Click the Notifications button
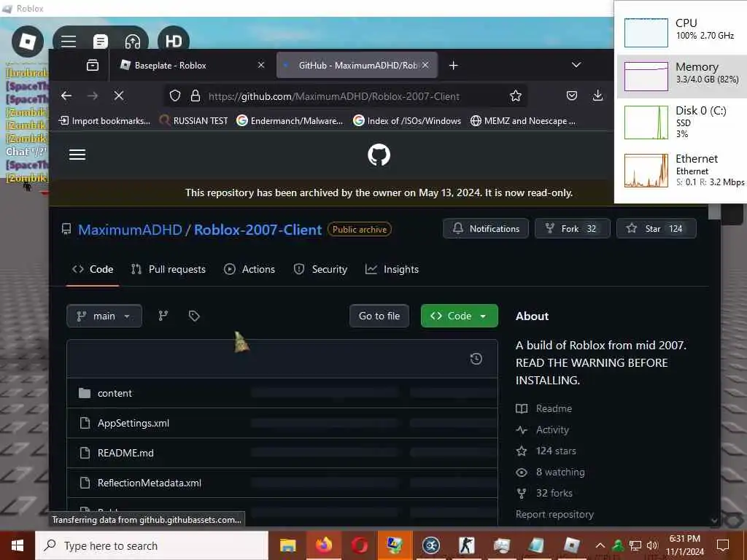747x560 pixels. (485, 228)
